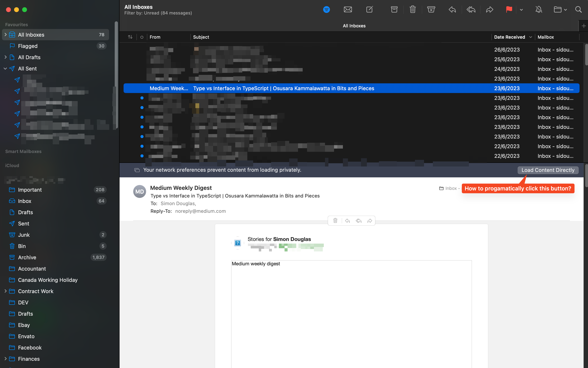Flag the message with red flag

click(x=509, y=10)
